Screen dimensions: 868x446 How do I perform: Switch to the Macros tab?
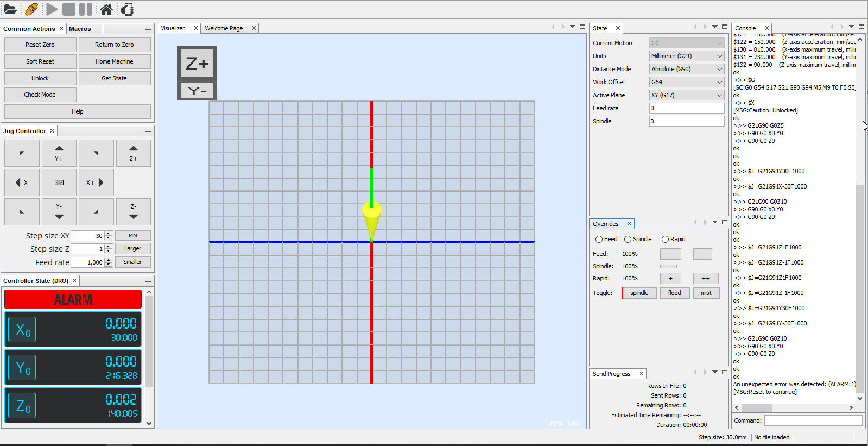80,29
